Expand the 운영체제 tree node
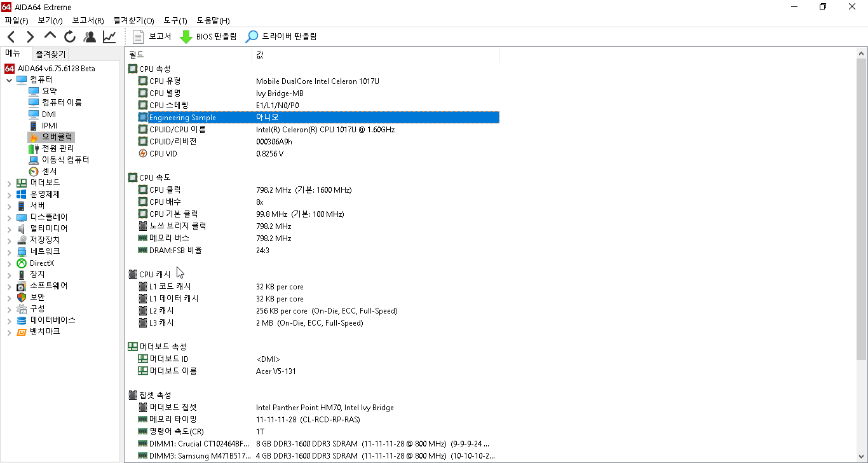The image size is (868, 463). pyautogui.click(x=9, y=195)
